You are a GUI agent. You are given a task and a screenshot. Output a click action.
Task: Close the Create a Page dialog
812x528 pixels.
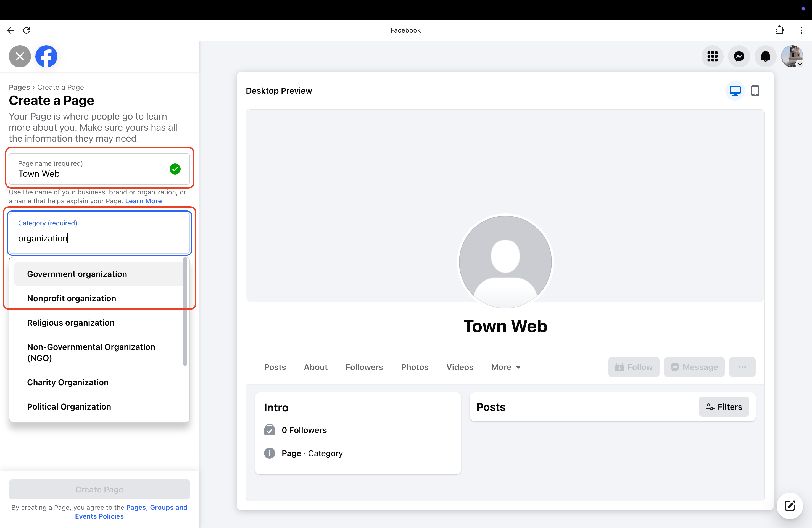(x=20, y=56)
